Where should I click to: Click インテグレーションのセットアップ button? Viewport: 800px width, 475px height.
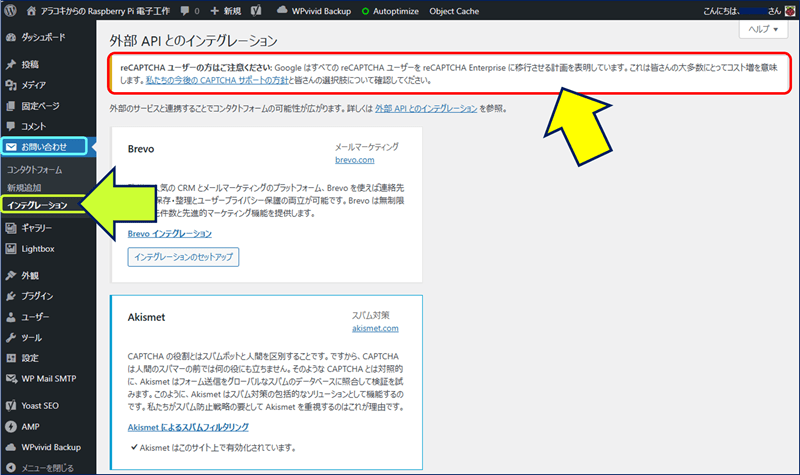point(183,257)
